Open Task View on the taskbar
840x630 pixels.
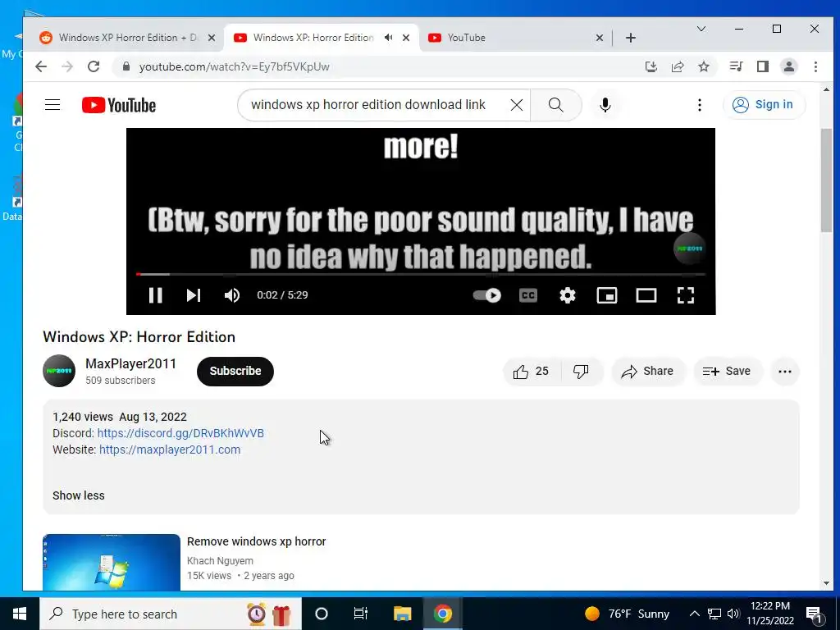[361, 614]
